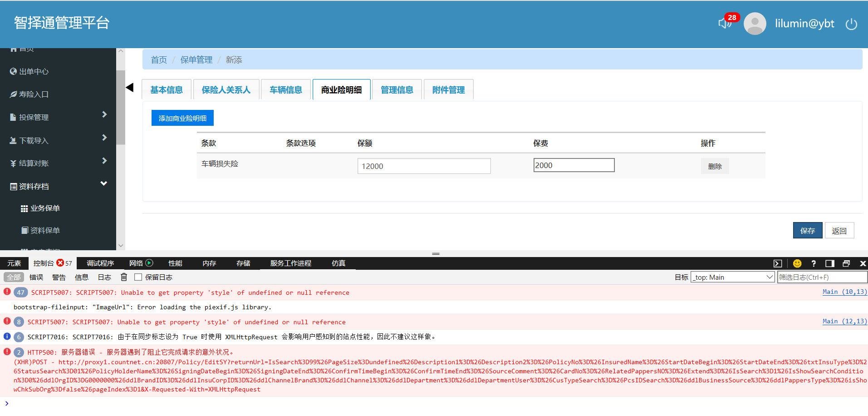
Task: Clear the console with the trash icon
Action: [124, 277]
